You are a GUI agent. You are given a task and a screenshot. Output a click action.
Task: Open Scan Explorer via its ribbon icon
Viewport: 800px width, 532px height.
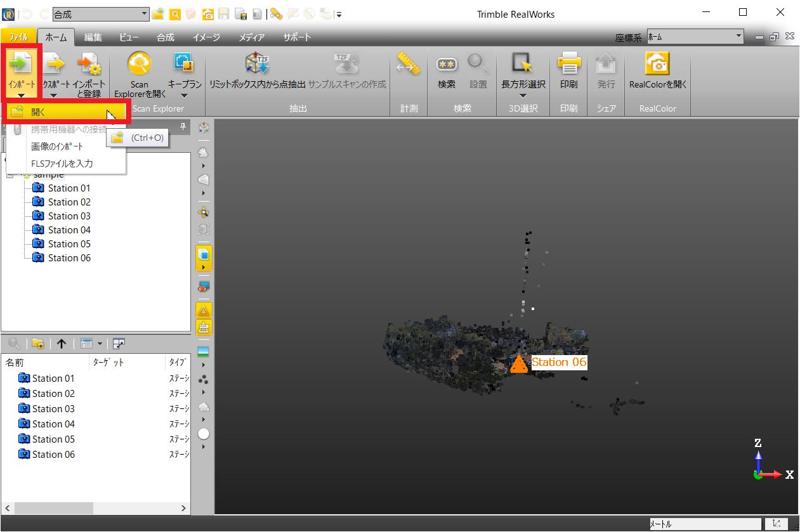tap(140, 63)
